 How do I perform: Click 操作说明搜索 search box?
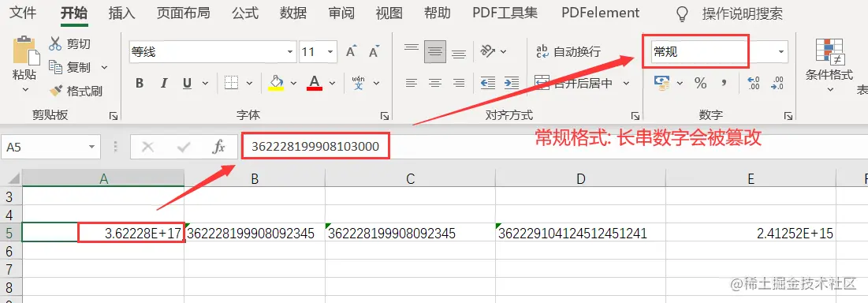pos(743,14)
